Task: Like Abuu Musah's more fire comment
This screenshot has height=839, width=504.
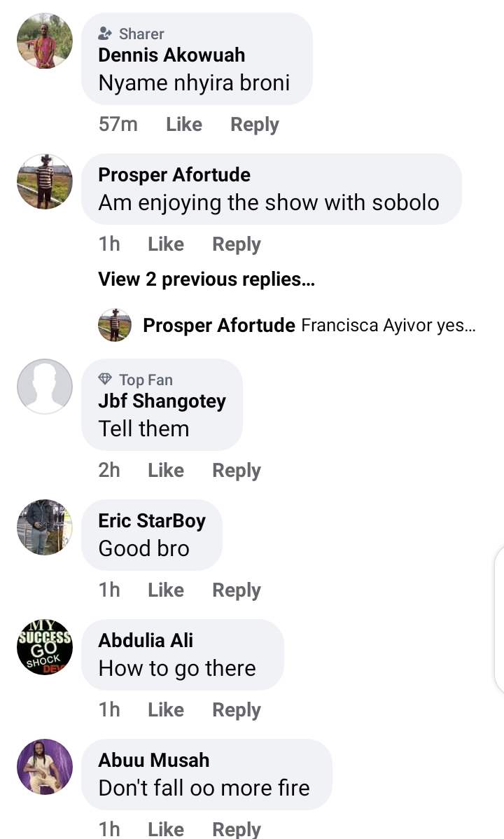Action: (166, 828)
